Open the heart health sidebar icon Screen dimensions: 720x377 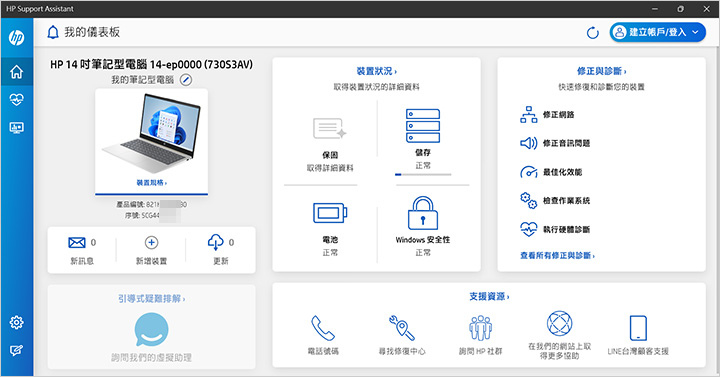click(x=17, y=99)
